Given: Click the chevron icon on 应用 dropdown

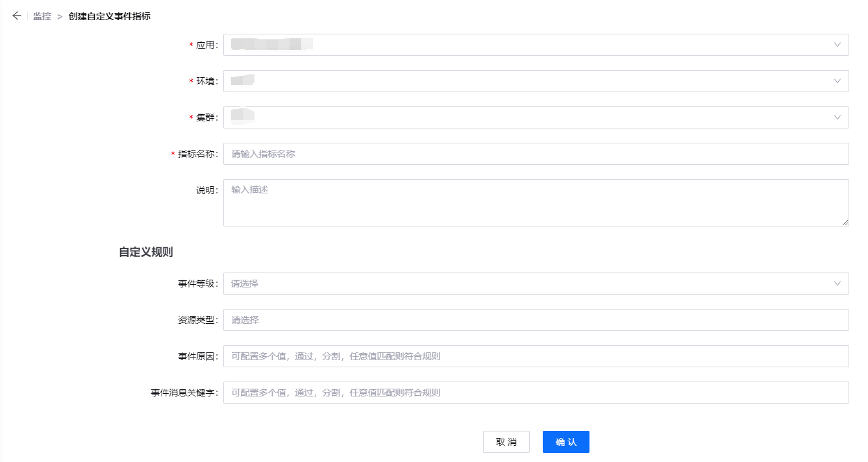Looking at the screenshot, I should [838, 44].
